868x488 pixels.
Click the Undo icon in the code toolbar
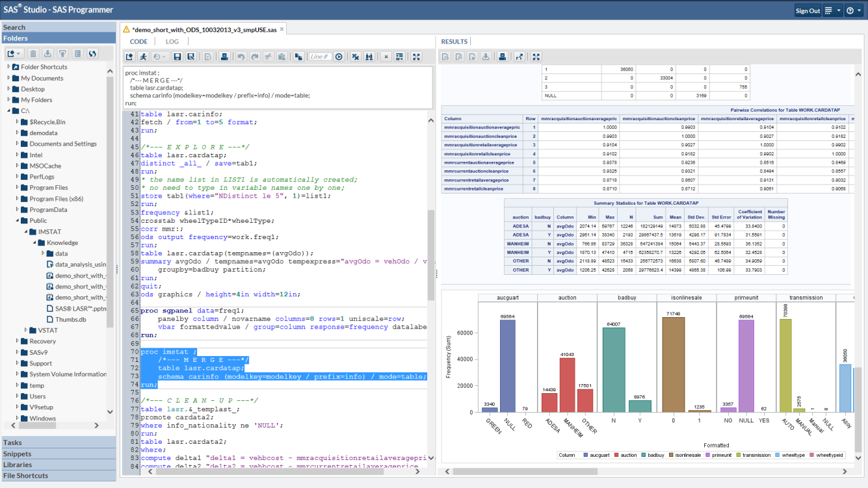tap(241, 57)
